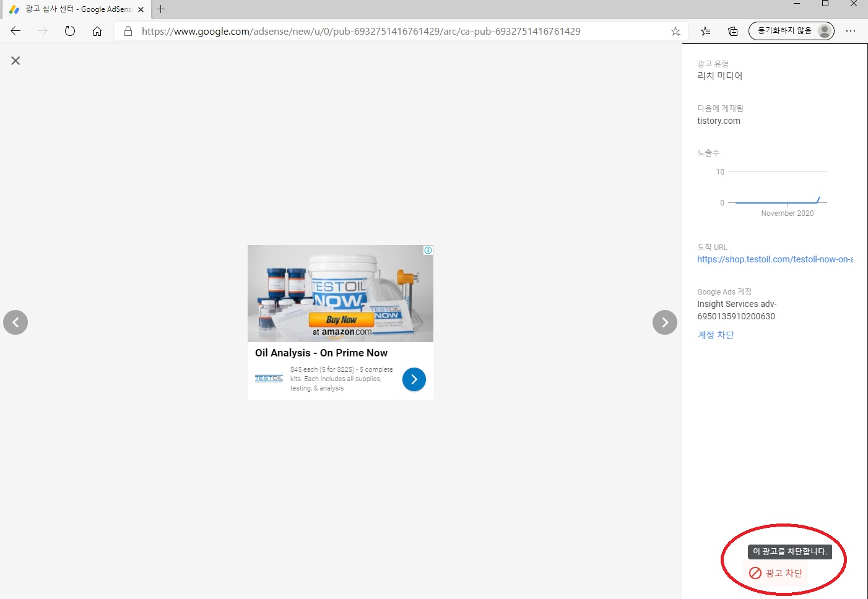Select the Insight Services adv- account name
The height and width of the screenshot is (599, 868).
[737, 304]
